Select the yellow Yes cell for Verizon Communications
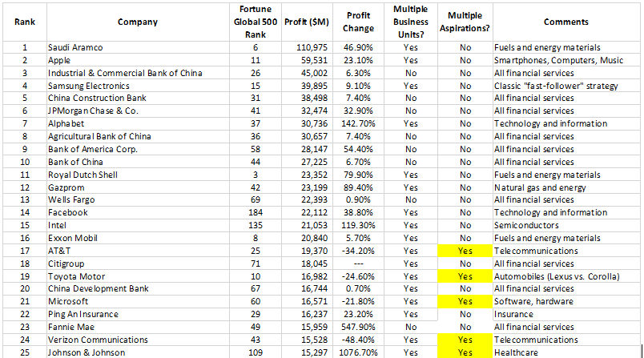This screenshot has width=644, height=358. pos(465,340)
